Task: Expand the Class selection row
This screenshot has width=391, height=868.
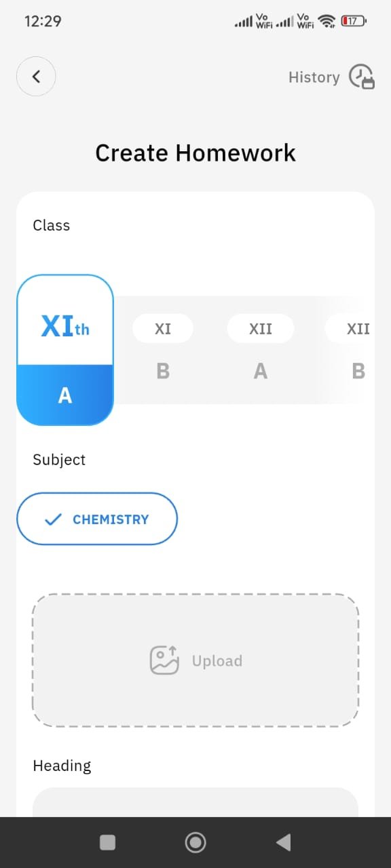Action: coord(51,225)
